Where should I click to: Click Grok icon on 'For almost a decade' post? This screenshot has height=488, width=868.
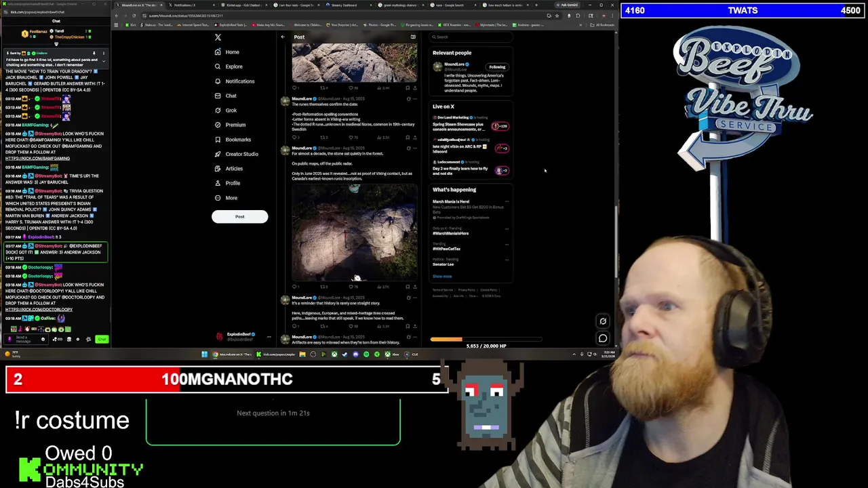tap(408, 148)
